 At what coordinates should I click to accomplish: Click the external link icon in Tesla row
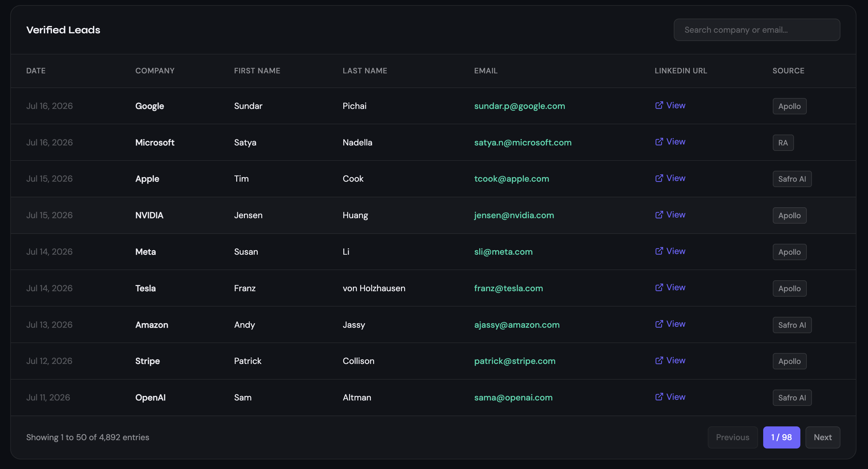[659, 288]
